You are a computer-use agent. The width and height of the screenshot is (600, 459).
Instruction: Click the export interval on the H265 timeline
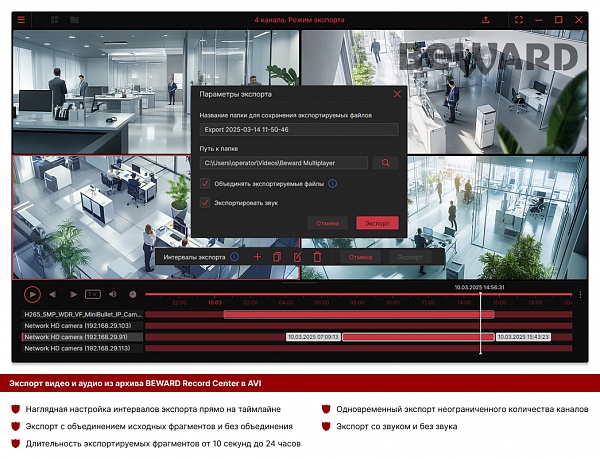(359, 314)
